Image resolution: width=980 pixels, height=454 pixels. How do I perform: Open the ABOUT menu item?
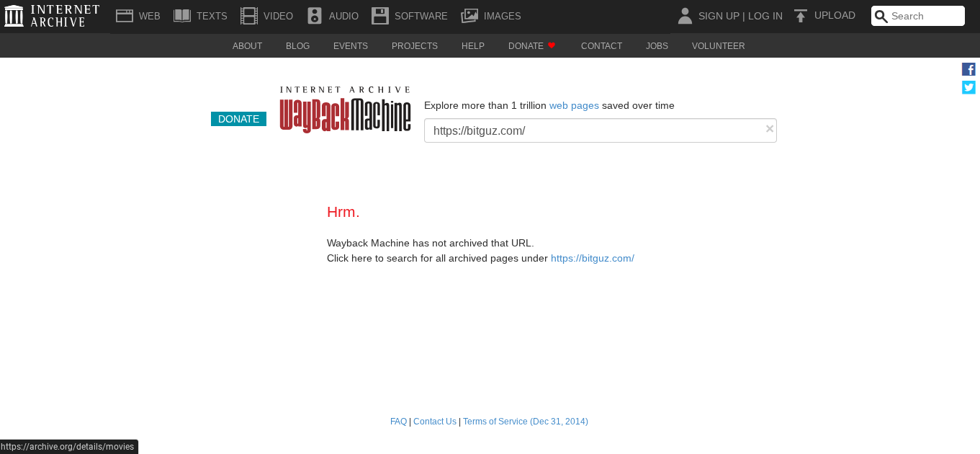(247, 45)
